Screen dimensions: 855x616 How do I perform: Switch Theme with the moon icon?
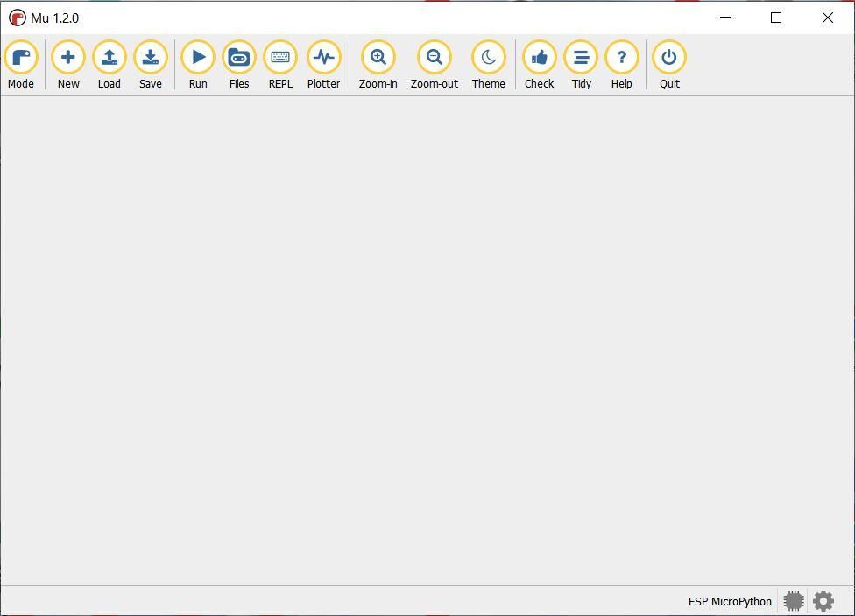[489, 64]
